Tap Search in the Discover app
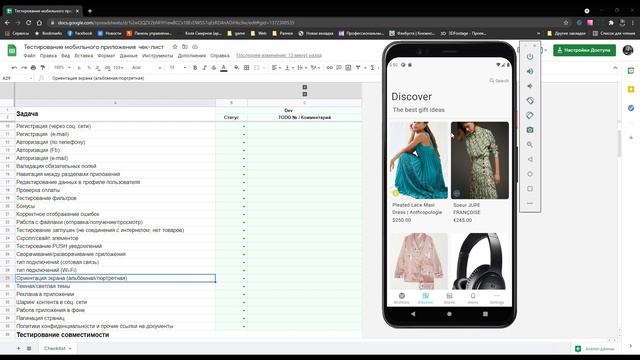The height and width of the screenshot is (360, 640). tap(499, 81)
